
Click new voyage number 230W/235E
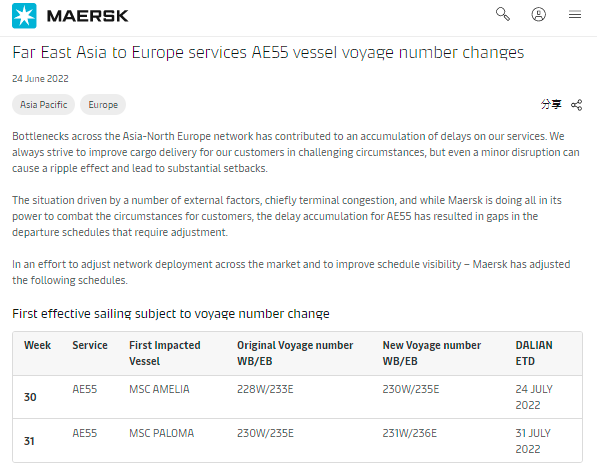coord(411,389)
